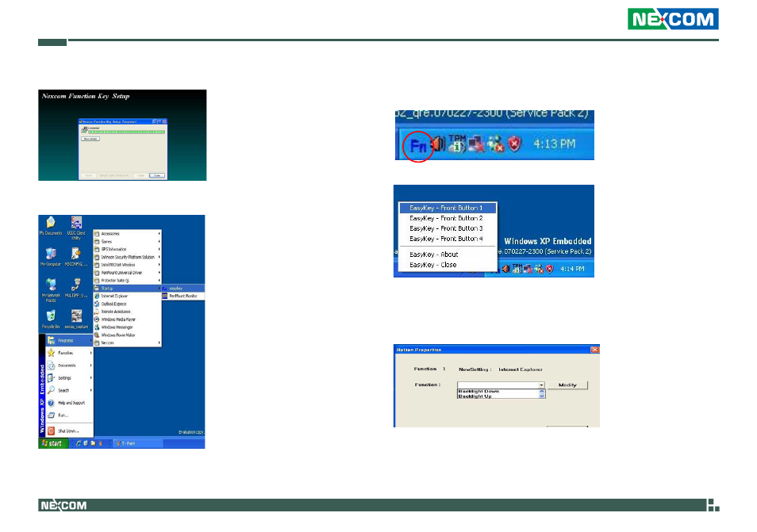Open the Function dropdown arrow

point(541,385)
